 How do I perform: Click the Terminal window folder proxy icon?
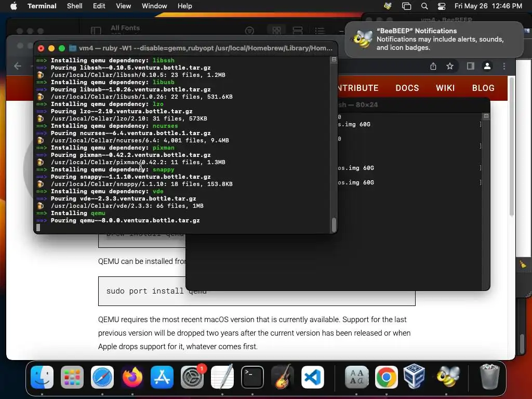point(72,48)
